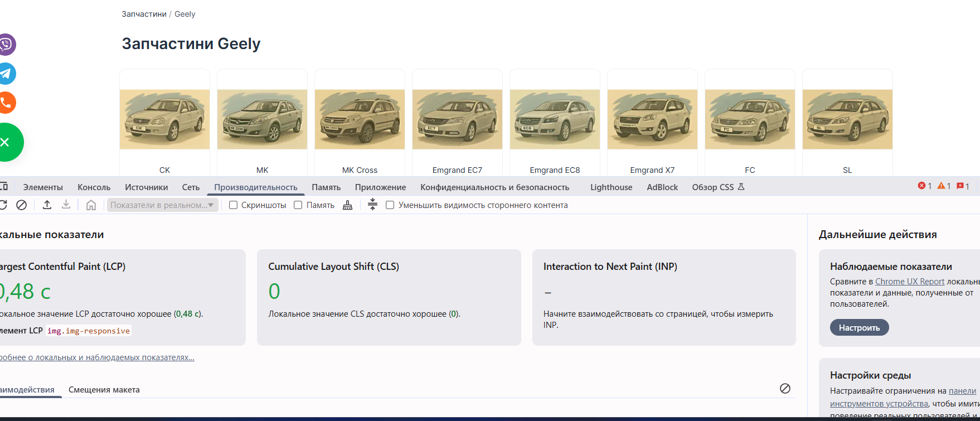Switch to the Элементы tab
The image size is (980, 421).
tap(43, 187)
